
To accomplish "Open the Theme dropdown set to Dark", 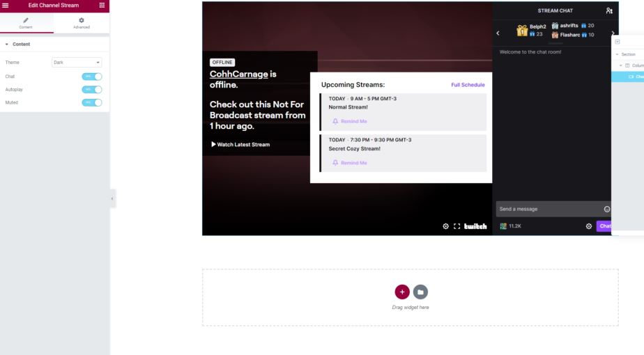I will click(x=77, y=63).
